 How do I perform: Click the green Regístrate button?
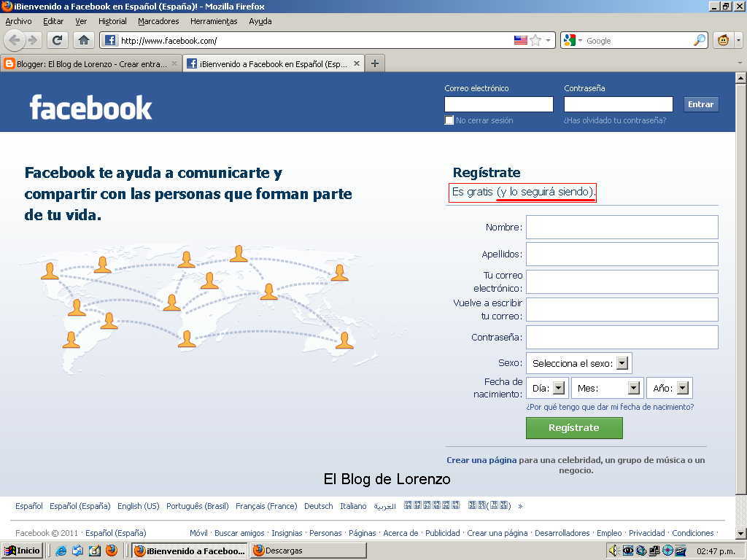(x=574, y=427)
